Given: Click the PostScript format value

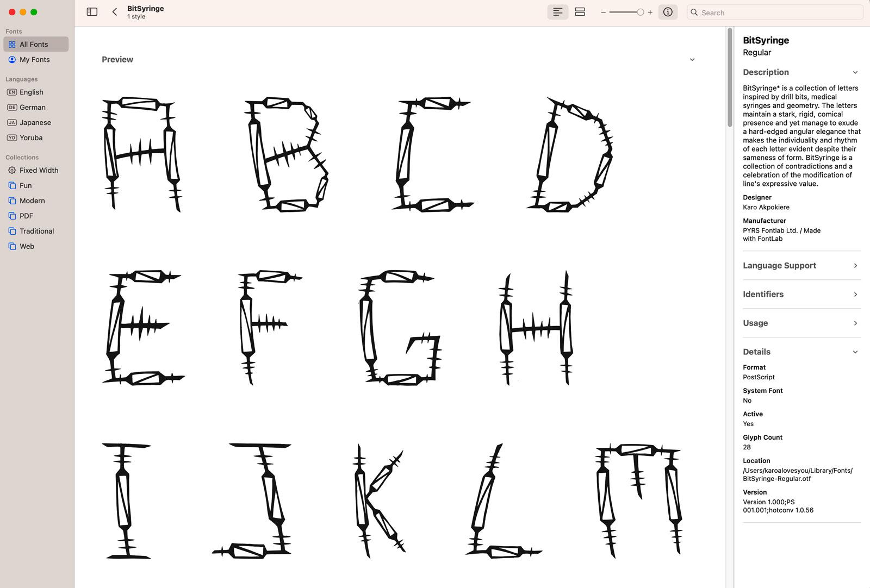Looking at the screenshot, I should coord(759,377).
